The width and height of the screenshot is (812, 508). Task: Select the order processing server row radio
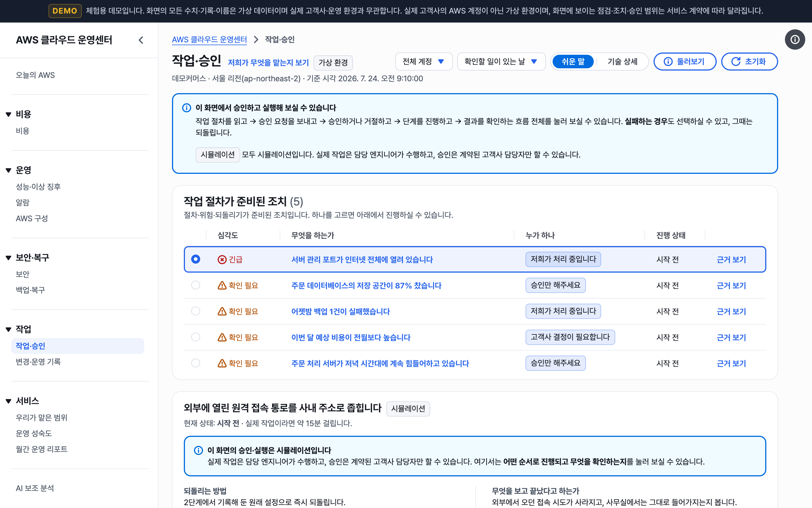click(196, 363)
